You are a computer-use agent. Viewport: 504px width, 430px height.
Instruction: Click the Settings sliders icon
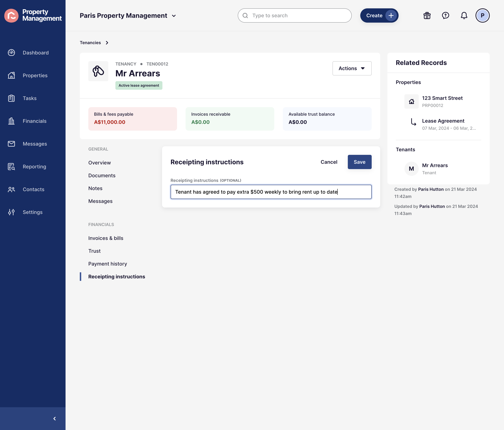click(x=11, y=212)
